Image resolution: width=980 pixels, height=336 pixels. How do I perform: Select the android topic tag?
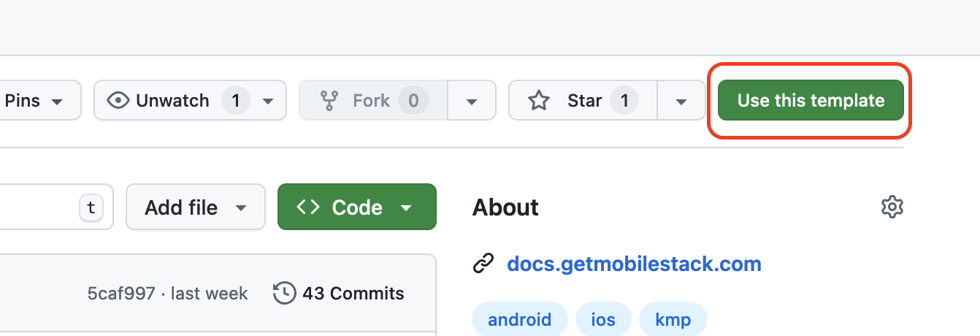(x=519, y=319)
